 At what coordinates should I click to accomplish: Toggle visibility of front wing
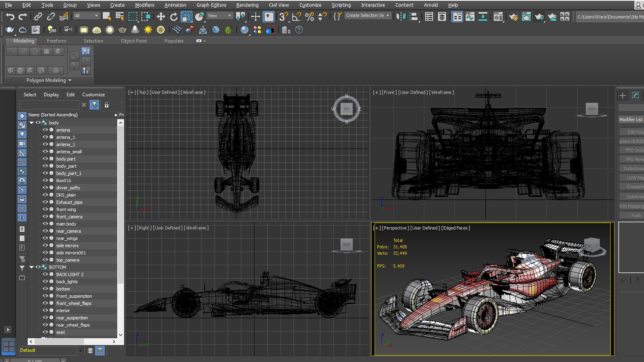(45, 209)
